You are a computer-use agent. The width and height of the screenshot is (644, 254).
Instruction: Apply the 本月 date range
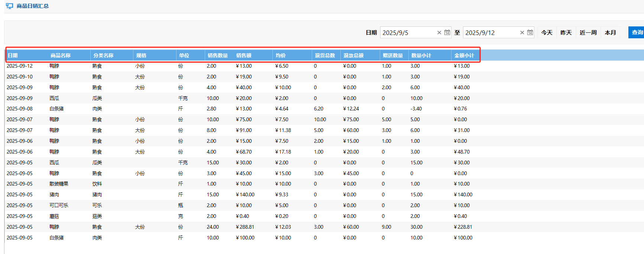click(610, 33)
